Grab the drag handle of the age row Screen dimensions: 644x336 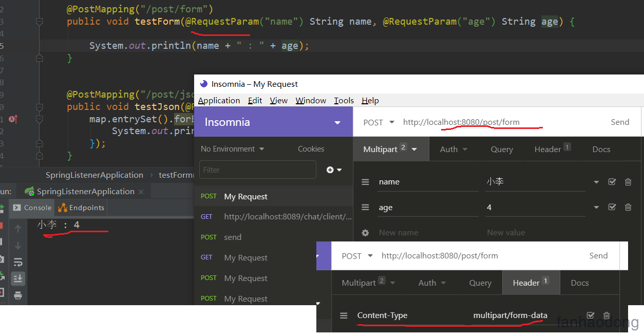click(365, 207)
